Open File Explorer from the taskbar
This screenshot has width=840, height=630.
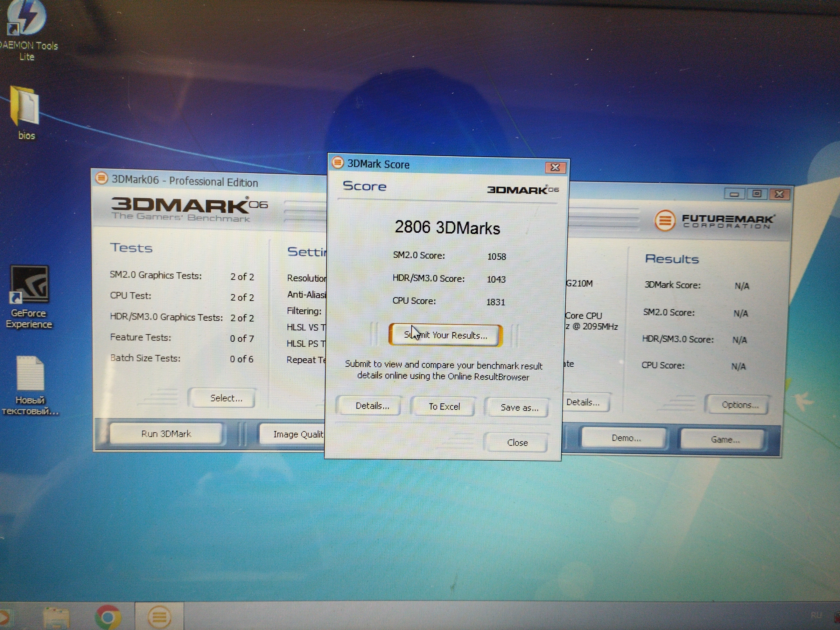[x=56, y=618]
